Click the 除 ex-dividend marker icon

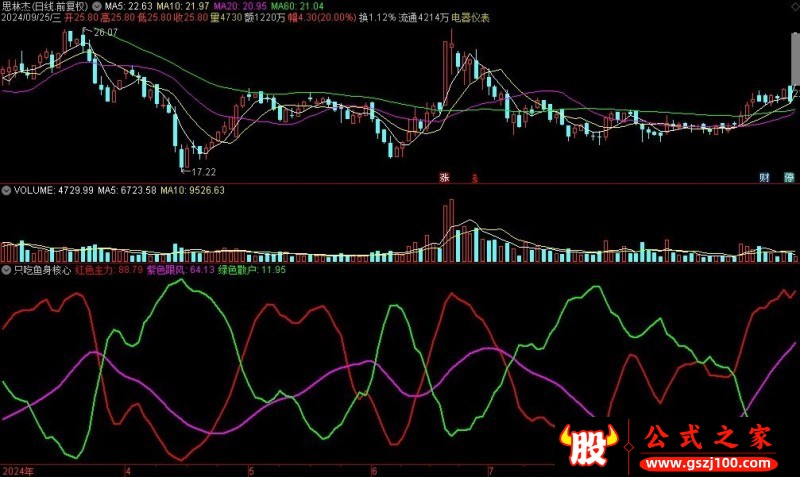[x=789, y=177]
